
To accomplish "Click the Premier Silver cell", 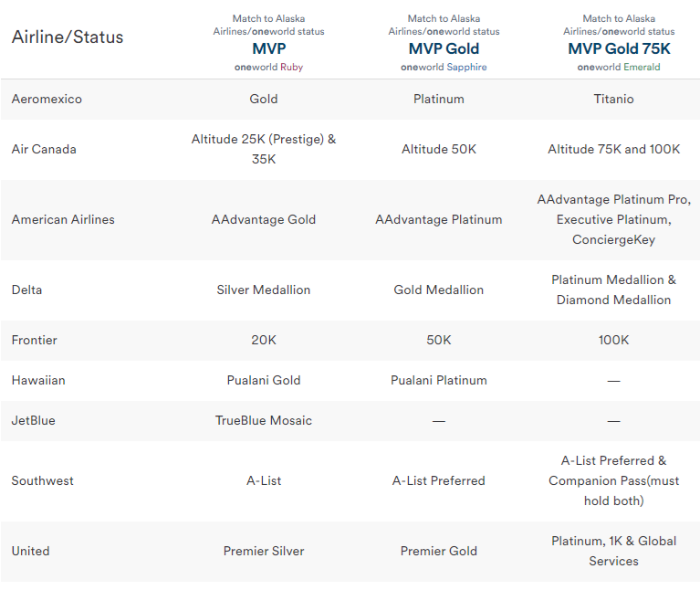I will tap(263, 551).
